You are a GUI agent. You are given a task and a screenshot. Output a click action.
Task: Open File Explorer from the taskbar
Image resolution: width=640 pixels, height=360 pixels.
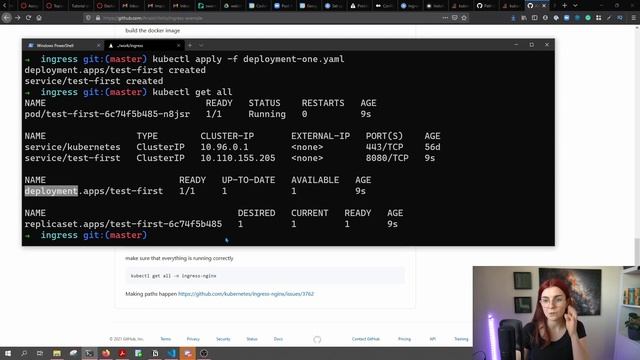(x=57, y=353)
